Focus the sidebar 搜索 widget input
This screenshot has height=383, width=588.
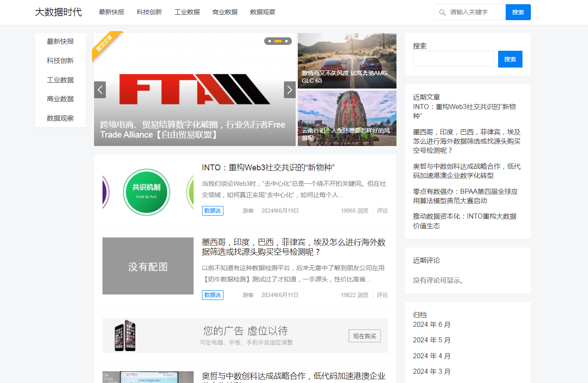coord(454,59)
